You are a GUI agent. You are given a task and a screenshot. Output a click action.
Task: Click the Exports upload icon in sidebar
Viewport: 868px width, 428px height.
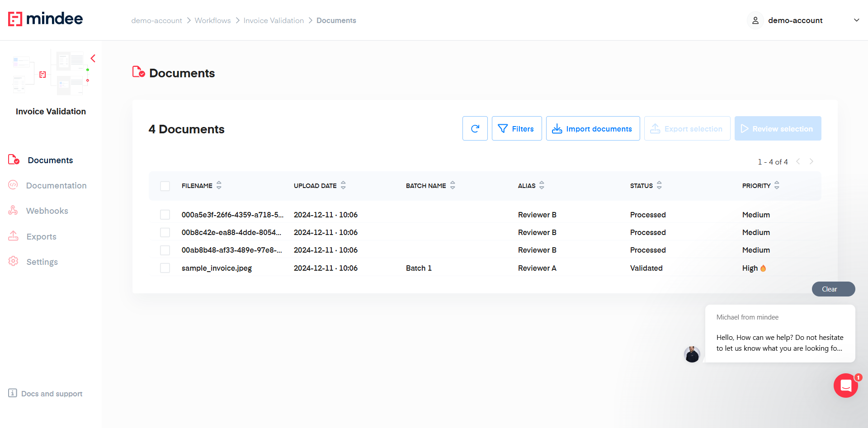(13, 236)
